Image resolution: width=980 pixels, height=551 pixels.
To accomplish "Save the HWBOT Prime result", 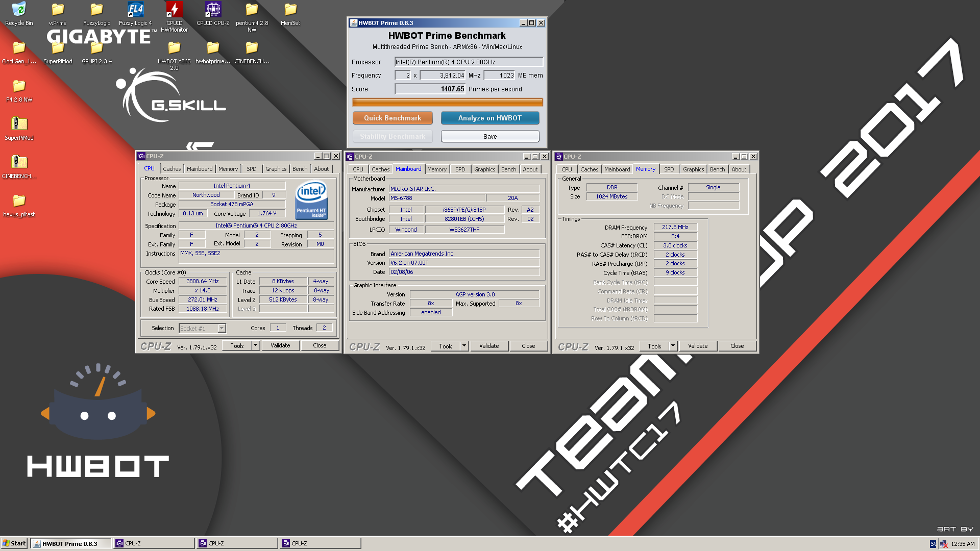I will (x=490, y=136).
